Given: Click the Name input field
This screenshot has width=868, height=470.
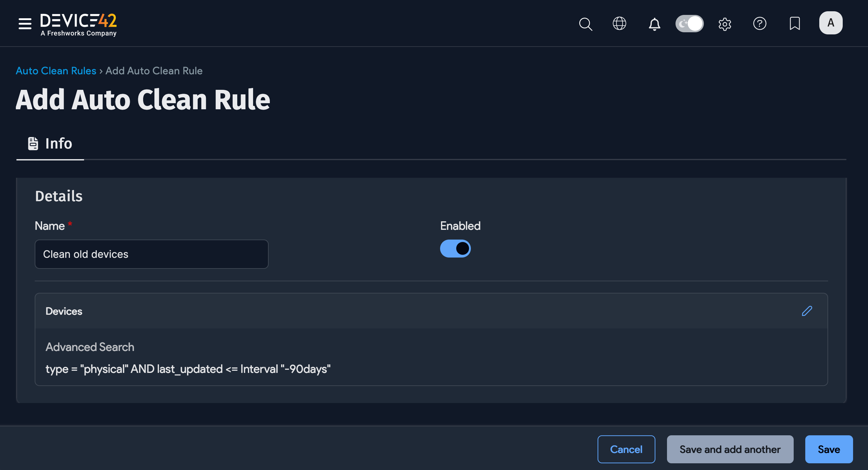Looking at the screenshot, I should pos(151,254).
